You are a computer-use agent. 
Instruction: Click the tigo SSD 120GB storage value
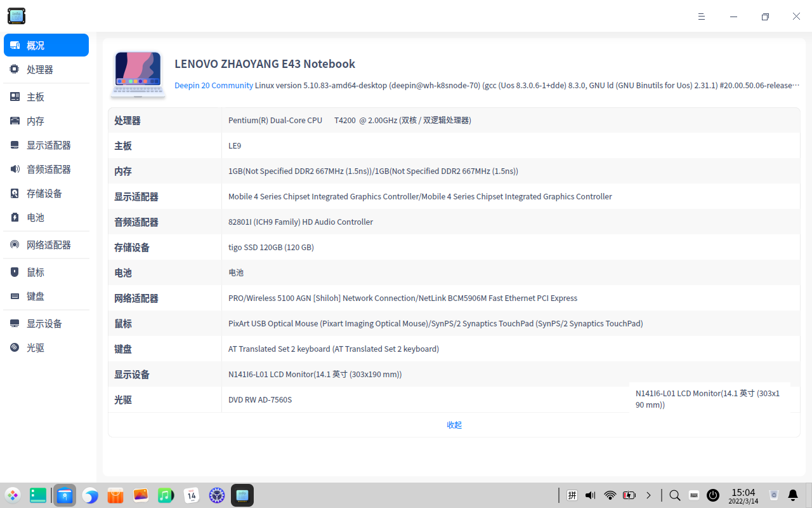click(x=271, y=247)
